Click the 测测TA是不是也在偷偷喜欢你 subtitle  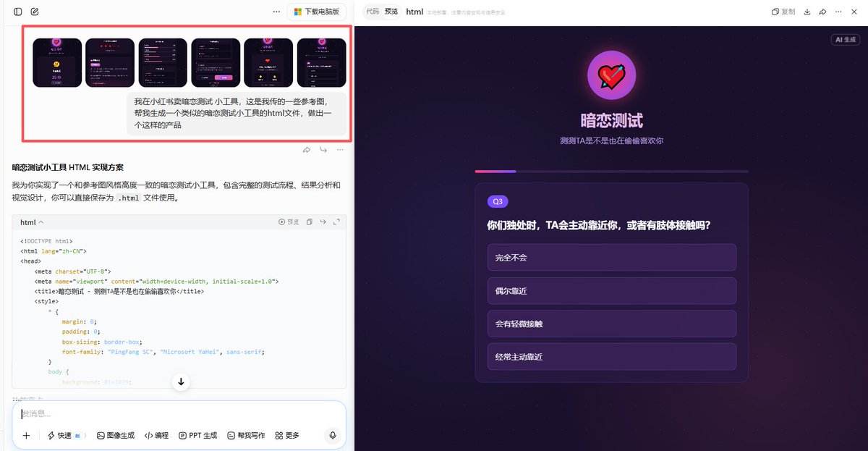(x=611, y=140)
